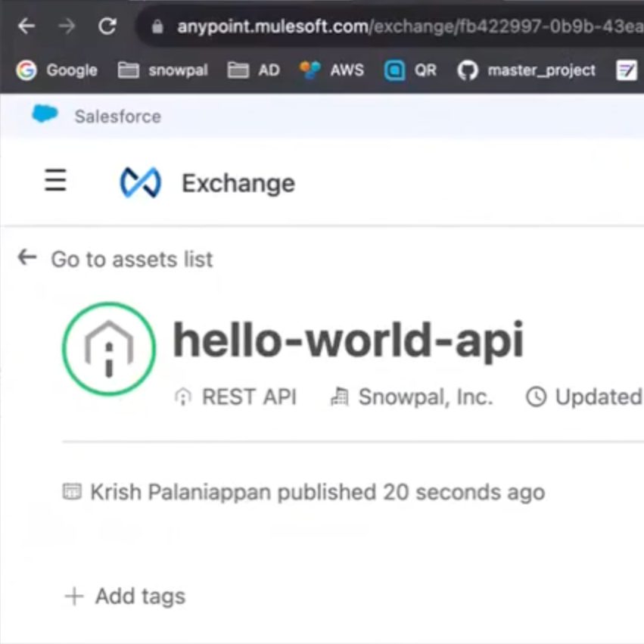Open the Google bookmark
The height and width of the screenshot is (644, 644).
tap(57, 70)
